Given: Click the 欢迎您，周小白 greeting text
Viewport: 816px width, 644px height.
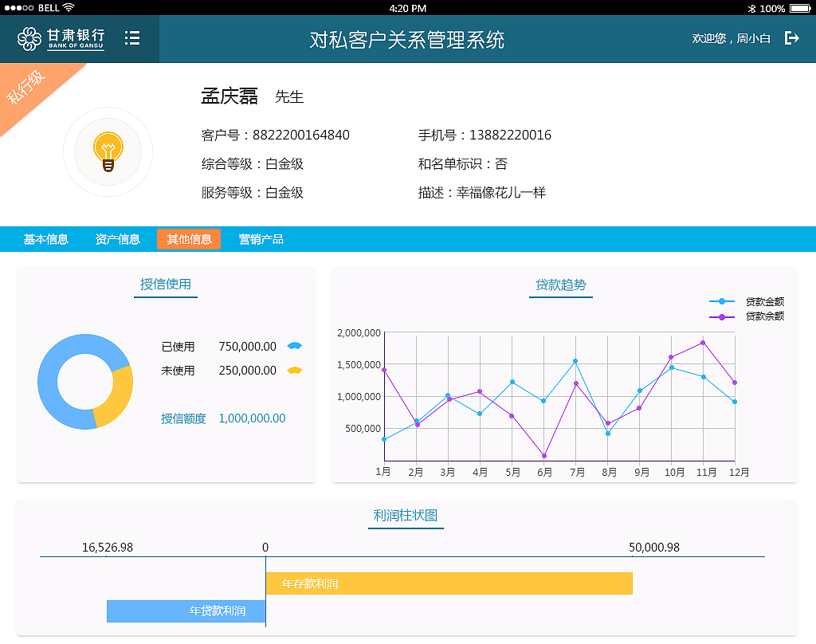Looking at the screenshot, I should click(x=728, y=37).
